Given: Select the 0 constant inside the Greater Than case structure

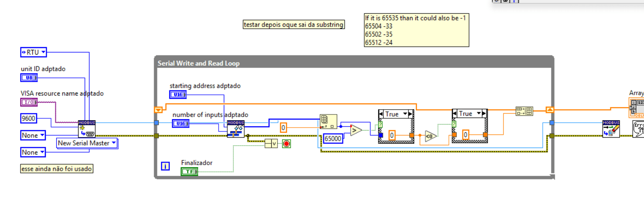Looking at the screenshot, I should click(392, 135).
